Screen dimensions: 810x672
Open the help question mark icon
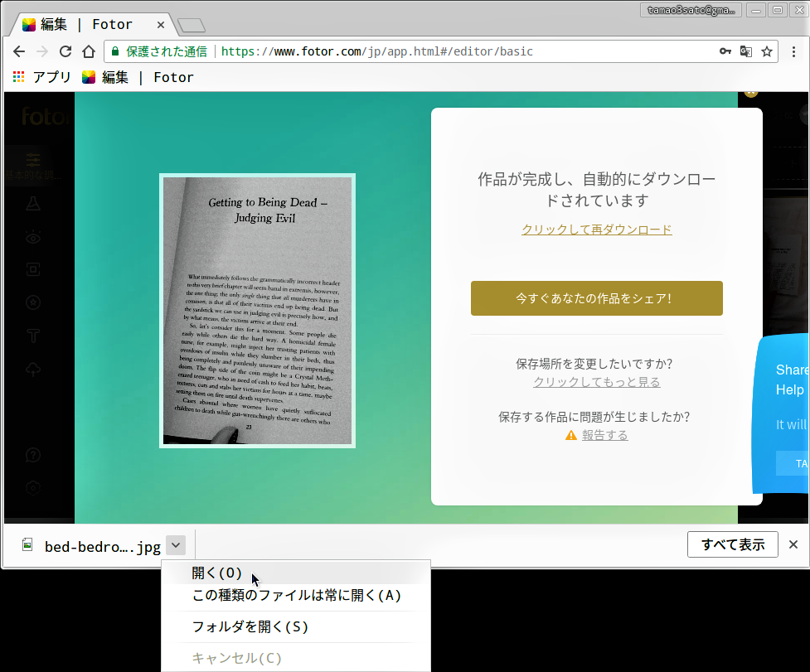33,455
